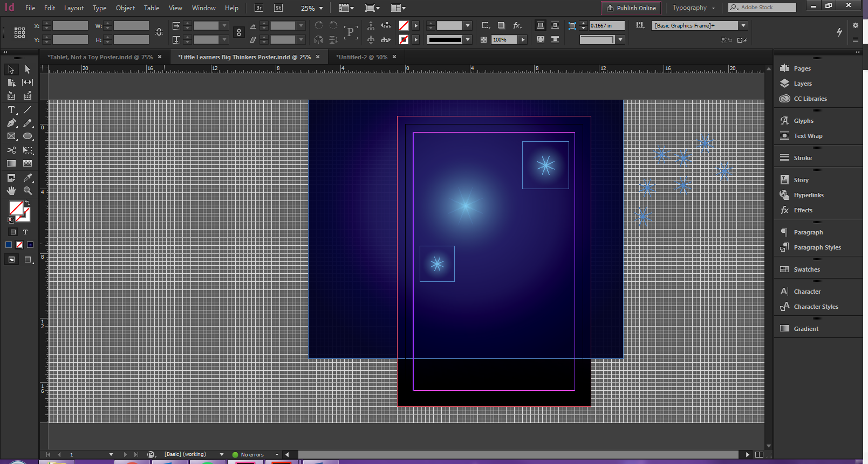
Task: Select the Direct Selection tool
Action: [x=28, y=70]
